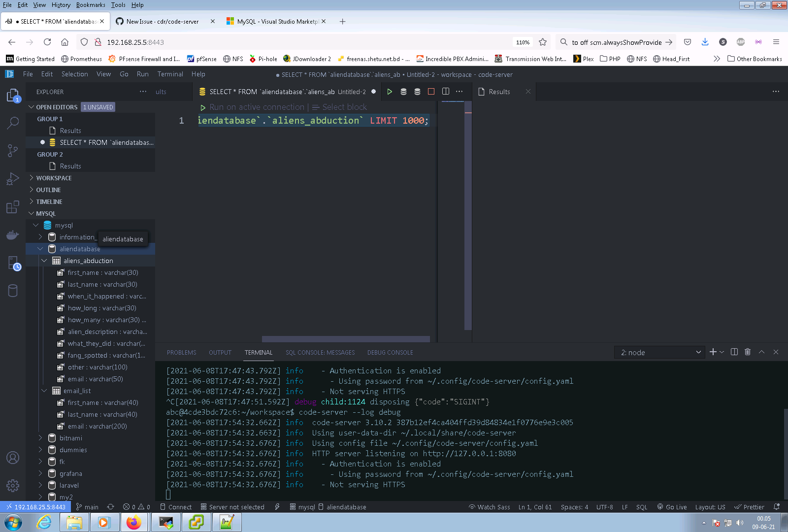The image size is (788, 532).
Task: Click Connect in the status bar
Action: 176,507
